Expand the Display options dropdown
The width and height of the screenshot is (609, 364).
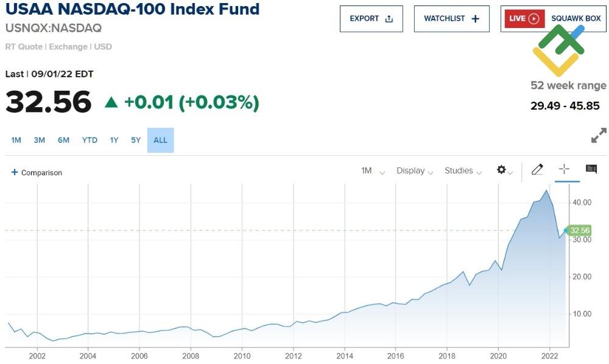pyautogui.click(x=415, y=171)
